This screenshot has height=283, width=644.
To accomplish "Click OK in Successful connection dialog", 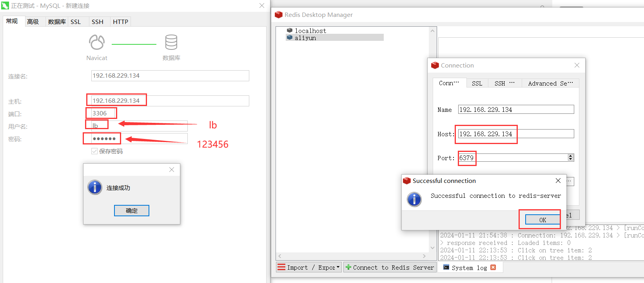I will 542,220.
